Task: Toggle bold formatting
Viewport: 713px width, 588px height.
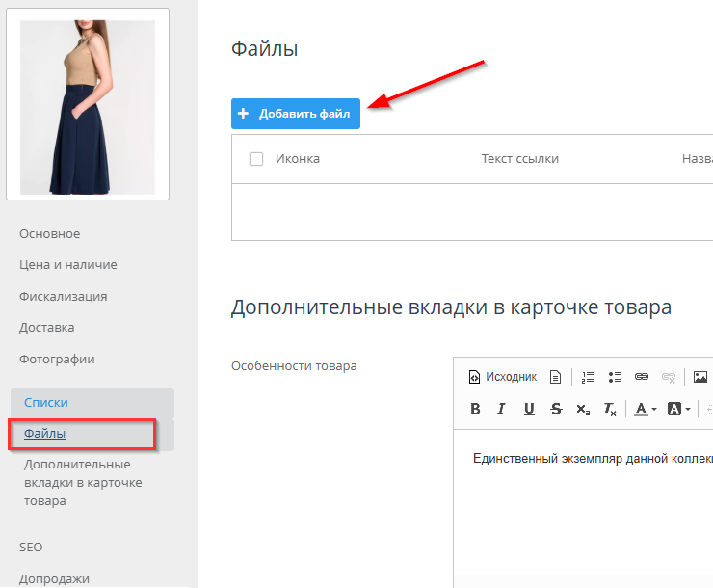Action: point(475,409)
